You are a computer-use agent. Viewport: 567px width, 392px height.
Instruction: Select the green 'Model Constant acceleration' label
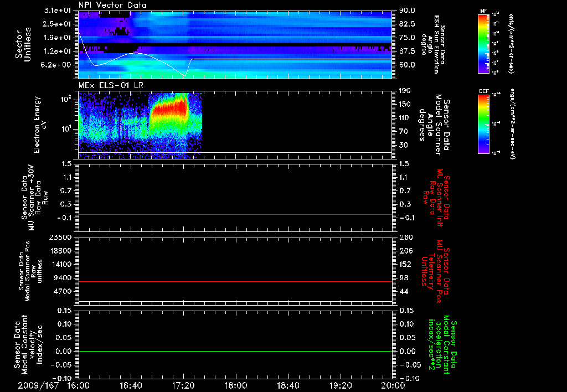(x=442, y=345)
